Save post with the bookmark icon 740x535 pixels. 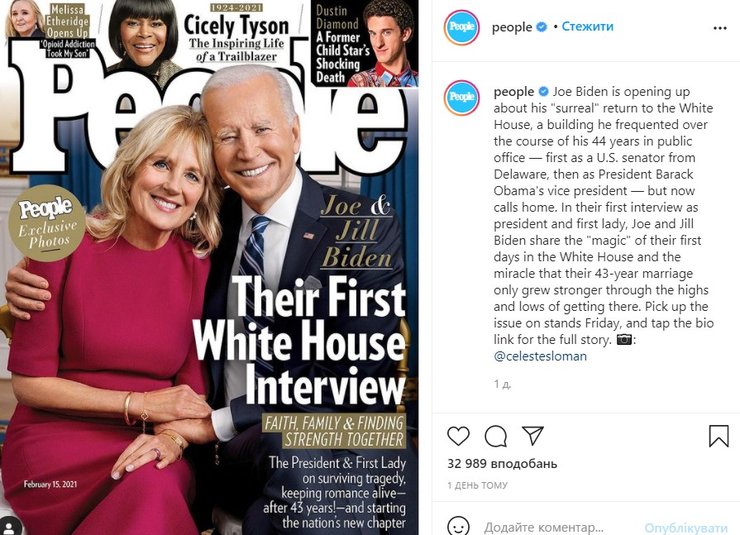pyautogui.click(x=719, y=435)
